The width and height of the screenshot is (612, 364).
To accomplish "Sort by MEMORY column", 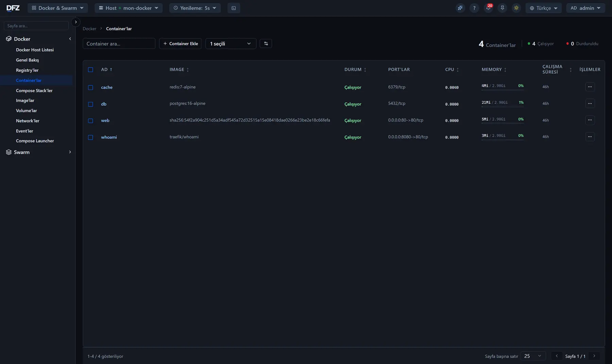I will [x=505, y=70].
